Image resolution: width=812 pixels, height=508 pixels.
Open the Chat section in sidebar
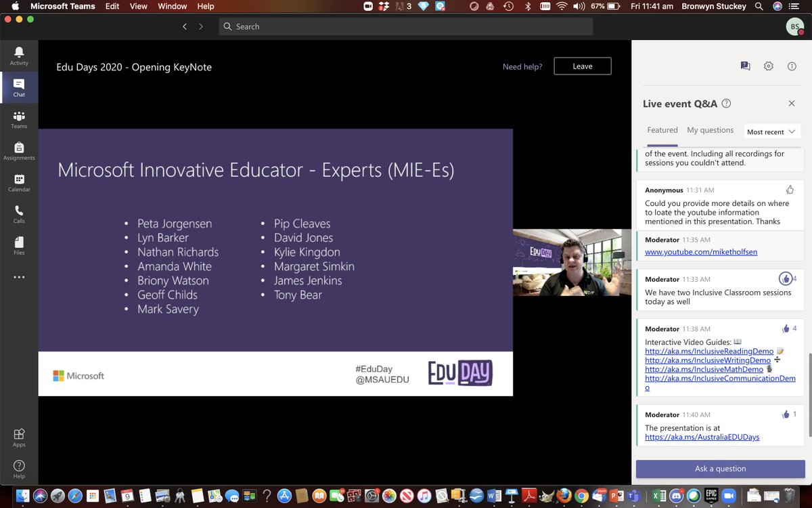[19, 87]
